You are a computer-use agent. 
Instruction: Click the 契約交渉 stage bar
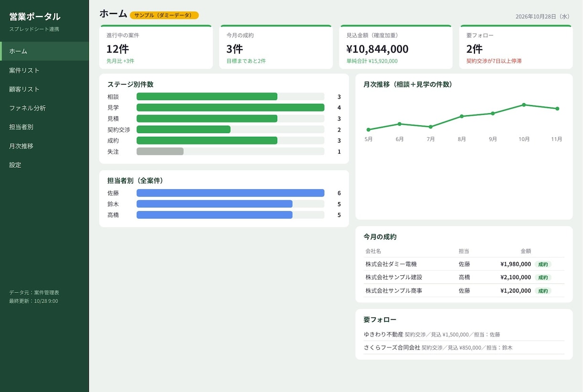[184, 130]
